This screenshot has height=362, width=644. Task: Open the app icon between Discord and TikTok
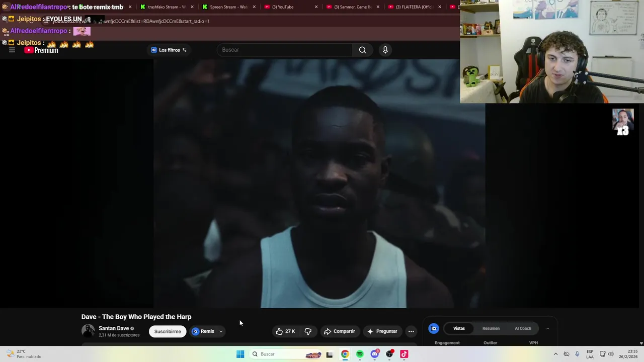pos(389,354)
